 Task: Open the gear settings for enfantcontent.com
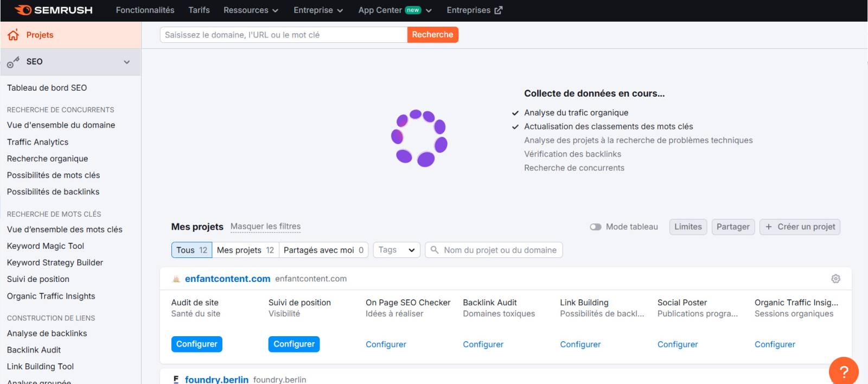(835, 279)
